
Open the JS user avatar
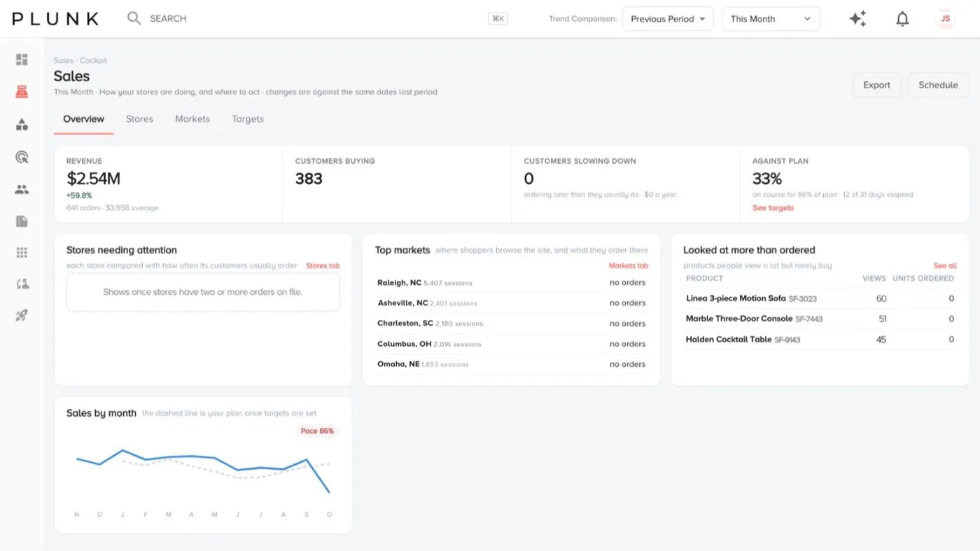click(946, 19)
